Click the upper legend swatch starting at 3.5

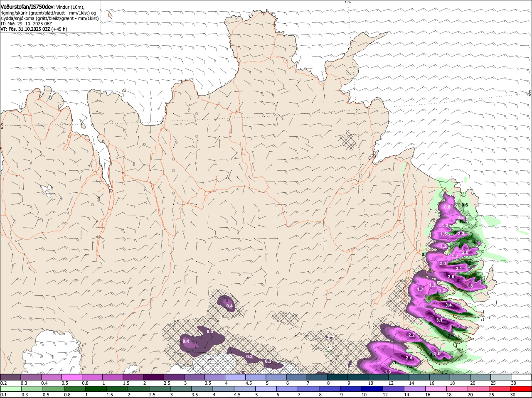click(x=215, y=377)
